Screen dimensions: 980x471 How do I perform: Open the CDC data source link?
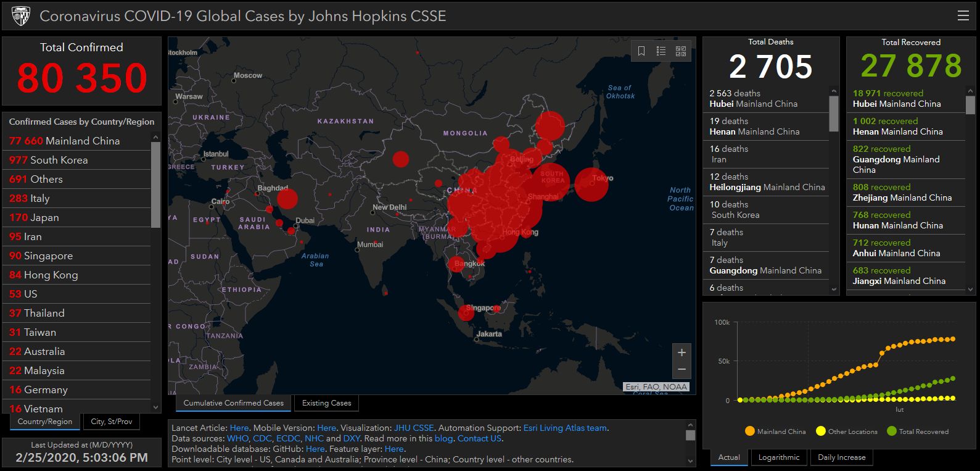point(262,438)
